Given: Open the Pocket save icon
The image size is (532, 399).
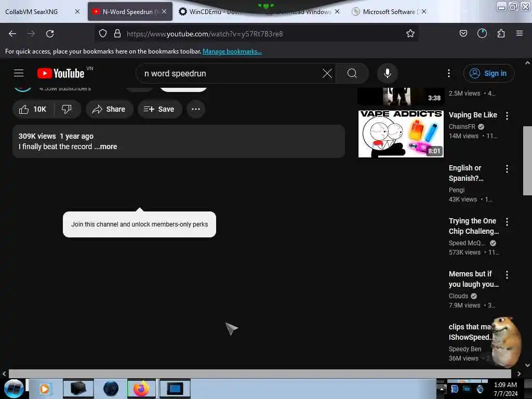Looking at the screenshot, I should point(463,33).
